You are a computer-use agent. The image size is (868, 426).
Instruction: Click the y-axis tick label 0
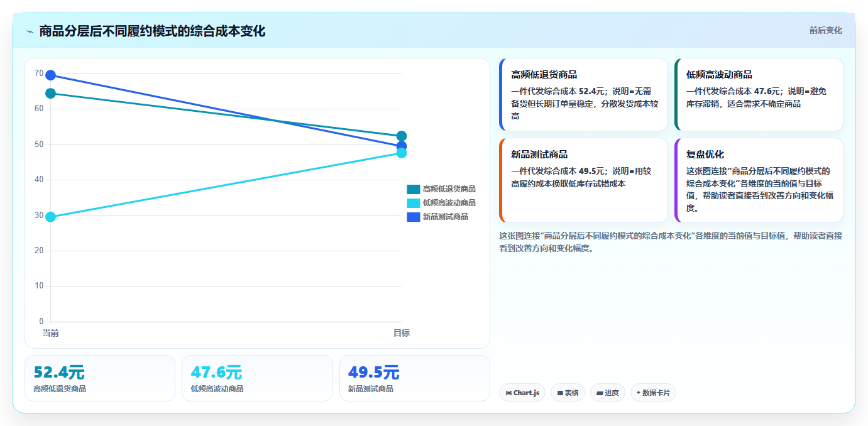[41, 322]
